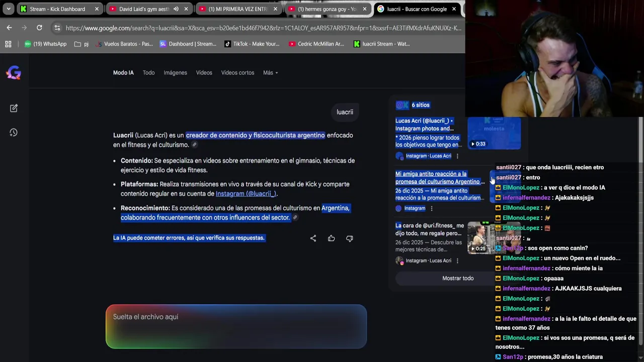Click infernalfernandez 'Ajakakaksjsjjs' chat message

(544, 198)
